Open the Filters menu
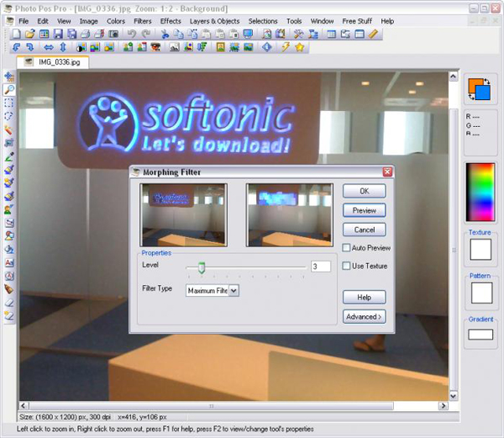This screenshot has width=504, height=438. tap(143, 20)
